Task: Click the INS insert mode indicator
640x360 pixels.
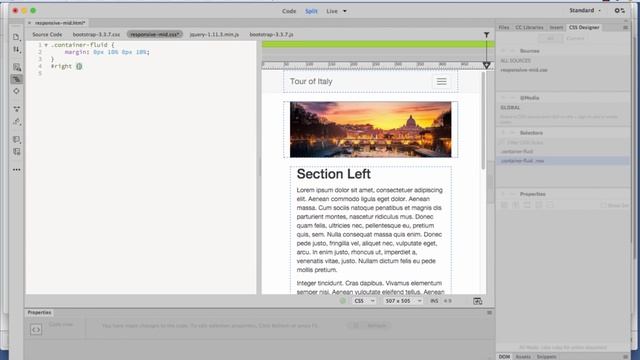Action: (x=434, y=301)
